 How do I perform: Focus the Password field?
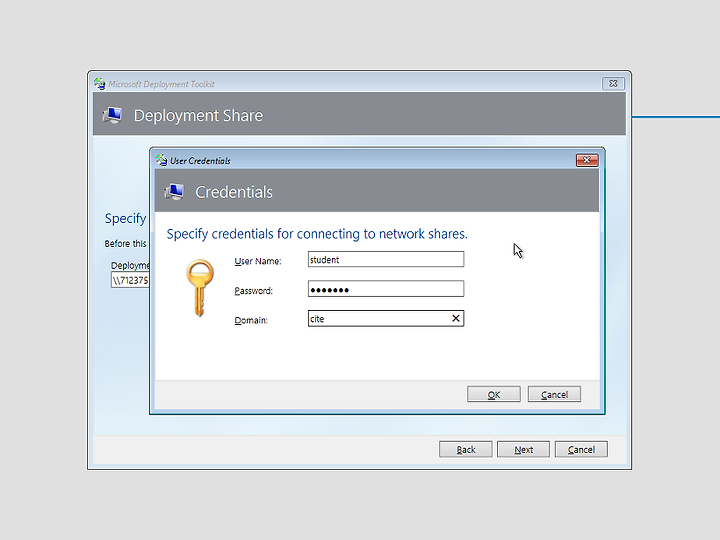pyautogui.click(x=386, y=289)
